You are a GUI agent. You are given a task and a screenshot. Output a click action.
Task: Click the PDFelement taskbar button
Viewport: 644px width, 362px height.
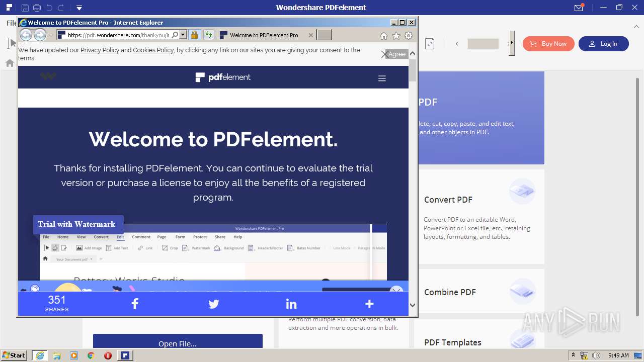point(125,355)
